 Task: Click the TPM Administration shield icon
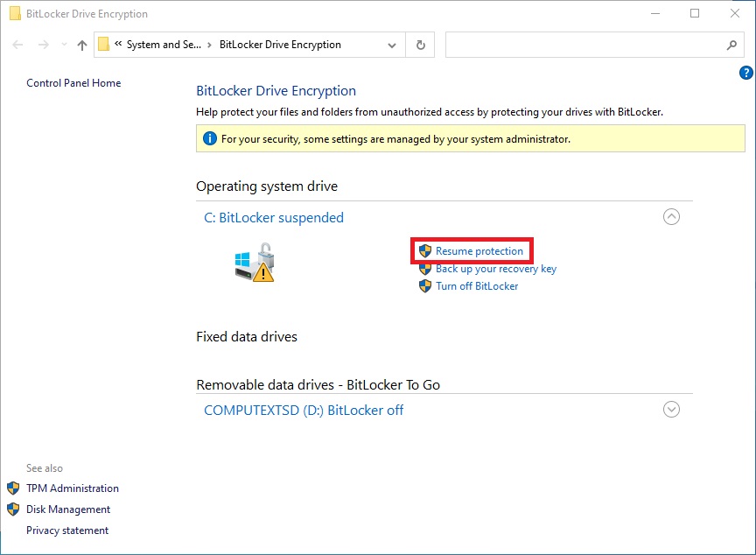tap(13, 488)
